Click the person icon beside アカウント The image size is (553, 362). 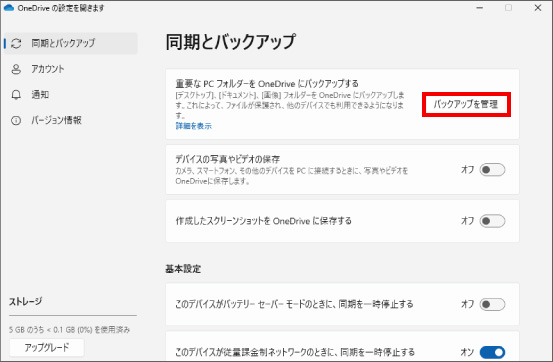(x=16, y=69)
